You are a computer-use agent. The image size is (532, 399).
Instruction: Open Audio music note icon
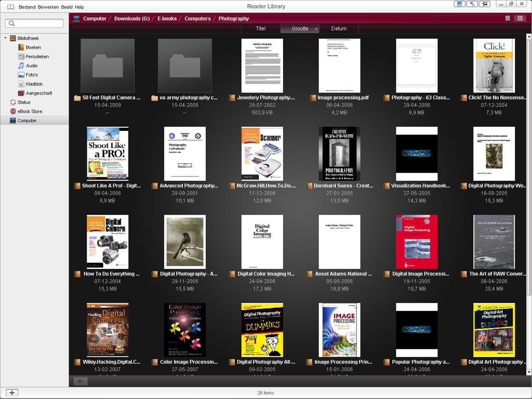(x=21, y=65)
